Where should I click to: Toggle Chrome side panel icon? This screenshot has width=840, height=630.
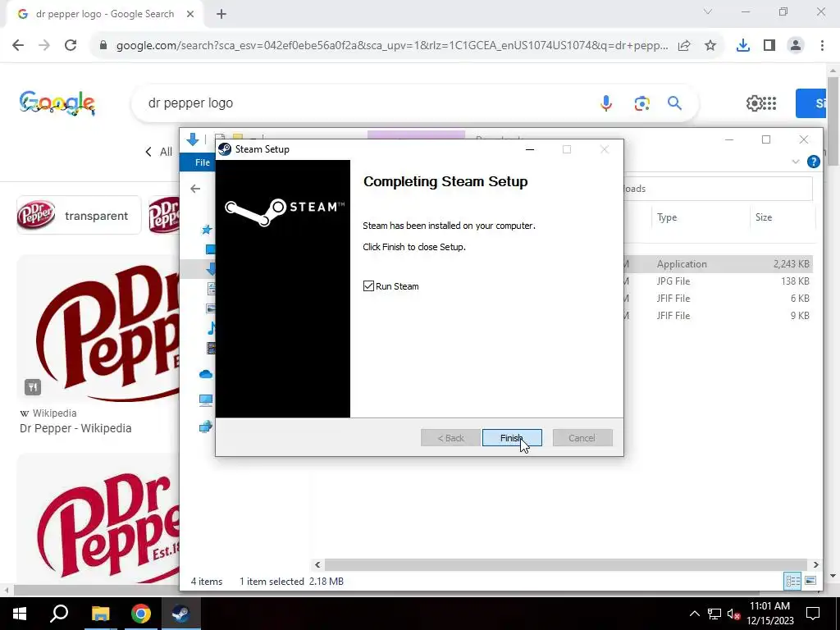[x=769, y=46]
